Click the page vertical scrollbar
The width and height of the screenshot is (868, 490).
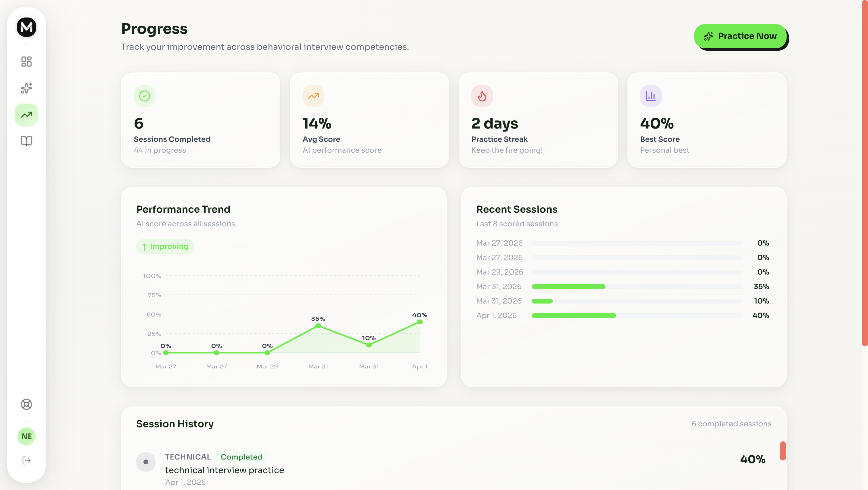pos(864,172)
